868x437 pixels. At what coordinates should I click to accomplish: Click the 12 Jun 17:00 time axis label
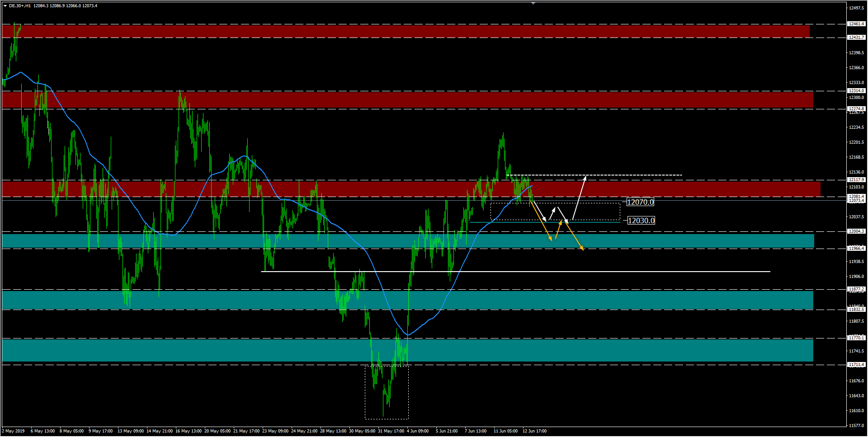(x=534, y=431)
